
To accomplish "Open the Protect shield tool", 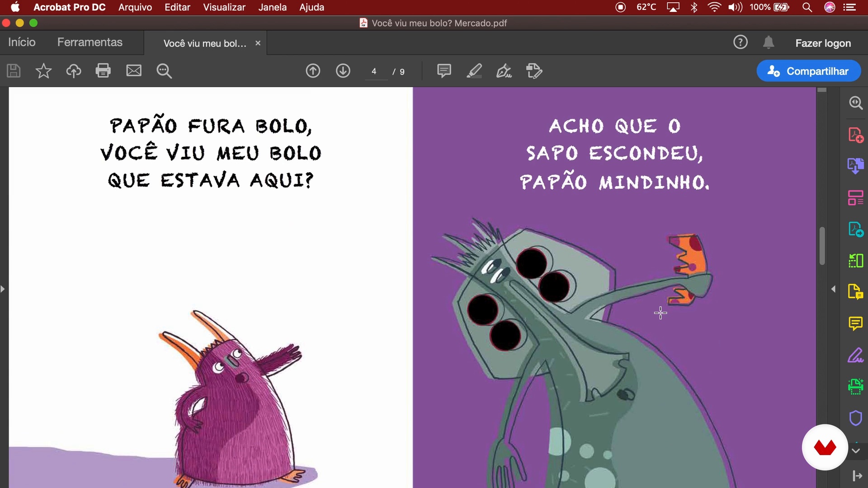I will pos(856,418).
